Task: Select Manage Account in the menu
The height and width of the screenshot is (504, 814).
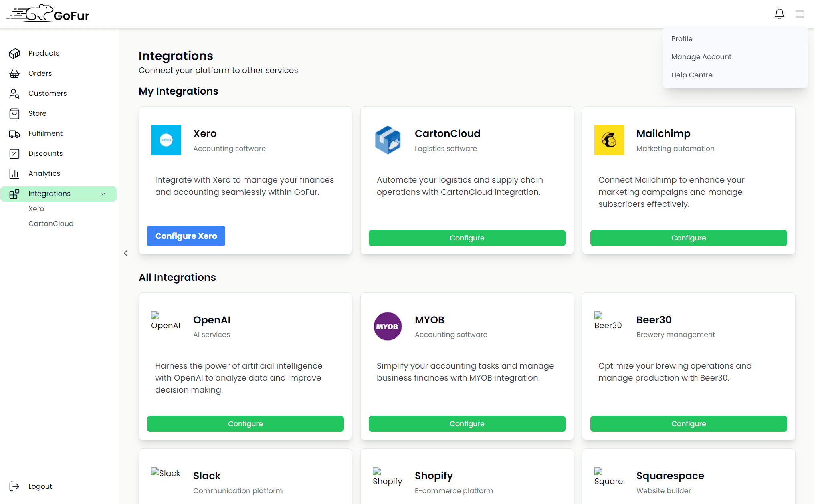Action: 701,57
